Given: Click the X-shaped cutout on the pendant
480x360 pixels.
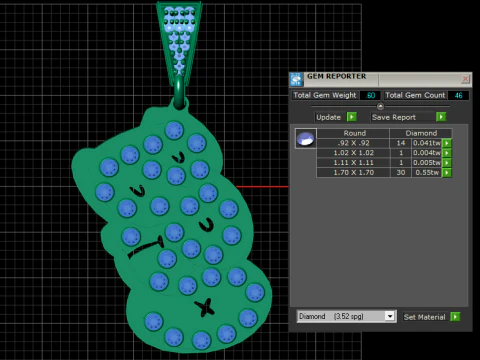Looking at the screenshot, I should click(x=204, y=307).
